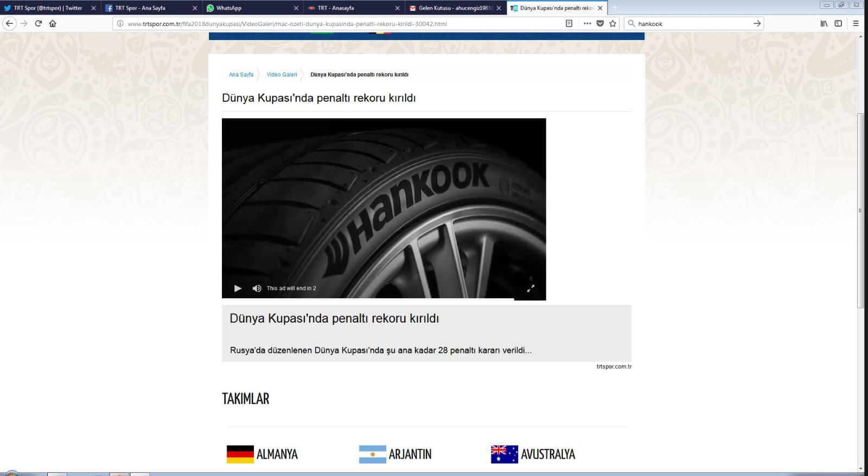Image resolution: width=868 pixels, height=476 pixels.
Task: Show site information in the address bar
Action: pyautogui.click(x=120, y=23)
